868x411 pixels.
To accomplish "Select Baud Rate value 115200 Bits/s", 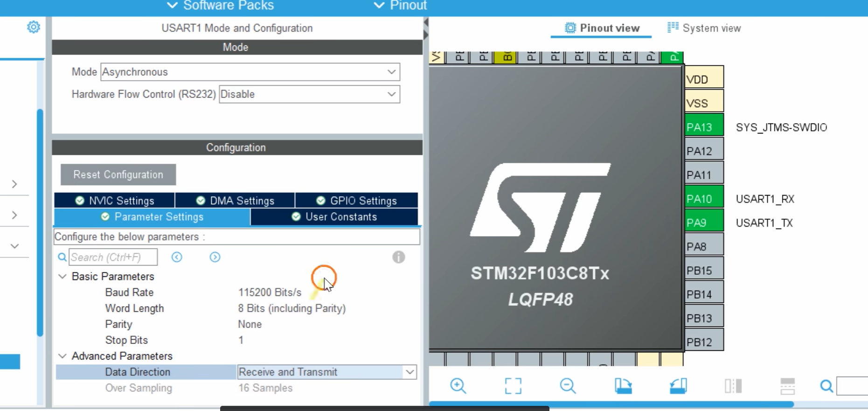I will 270,293.
